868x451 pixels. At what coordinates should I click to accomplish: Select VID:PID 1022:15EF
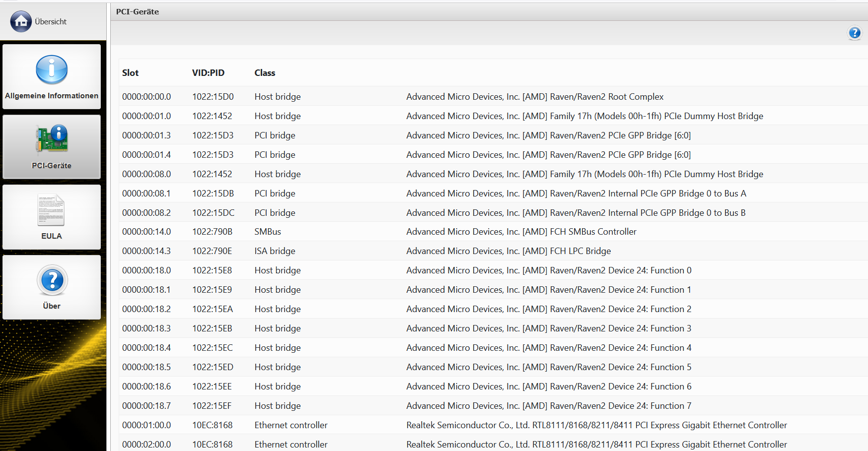[x=212, y=406]
